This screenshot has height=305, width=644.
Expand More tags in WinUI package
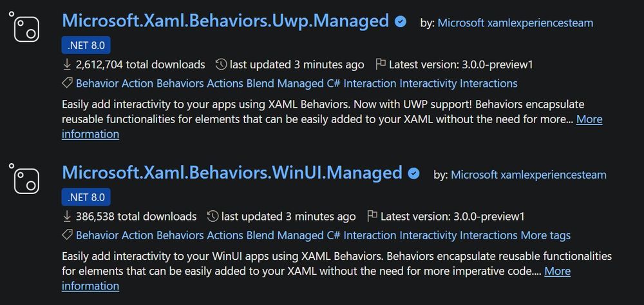(545, 235)
